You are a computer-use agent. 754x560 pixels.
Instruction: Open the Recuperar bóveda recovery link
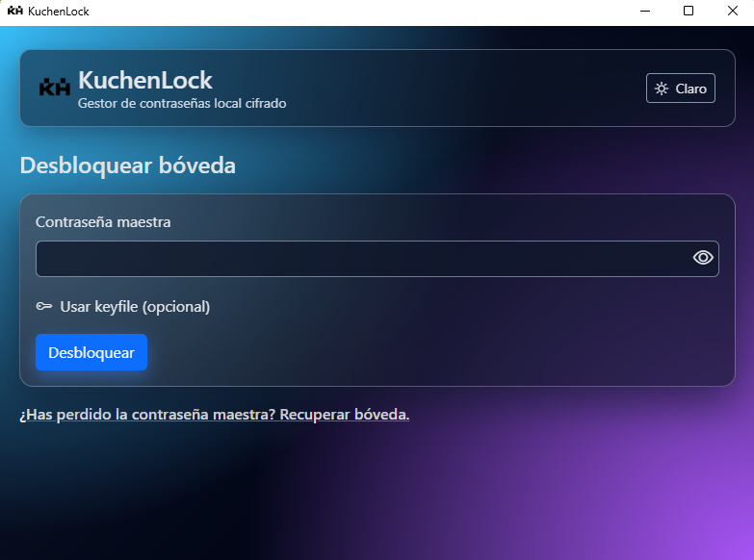(344, 415)
